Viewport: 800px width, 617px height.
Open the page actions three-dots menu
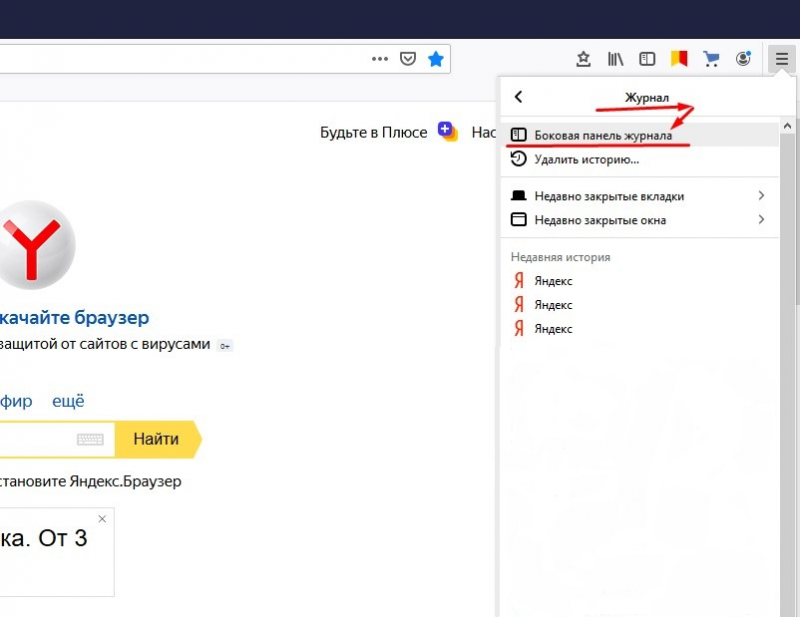click(x=380, y=59)
